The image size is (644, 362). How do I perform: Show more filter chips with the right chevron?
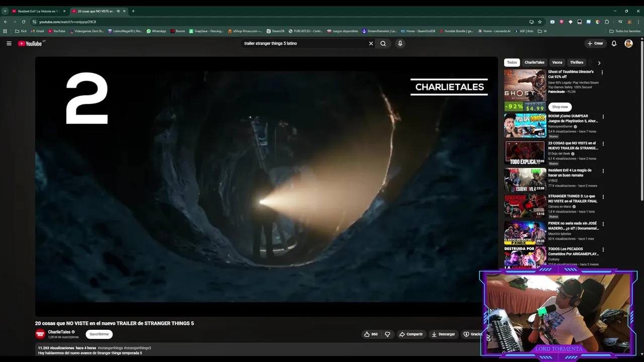coord(599,63)
